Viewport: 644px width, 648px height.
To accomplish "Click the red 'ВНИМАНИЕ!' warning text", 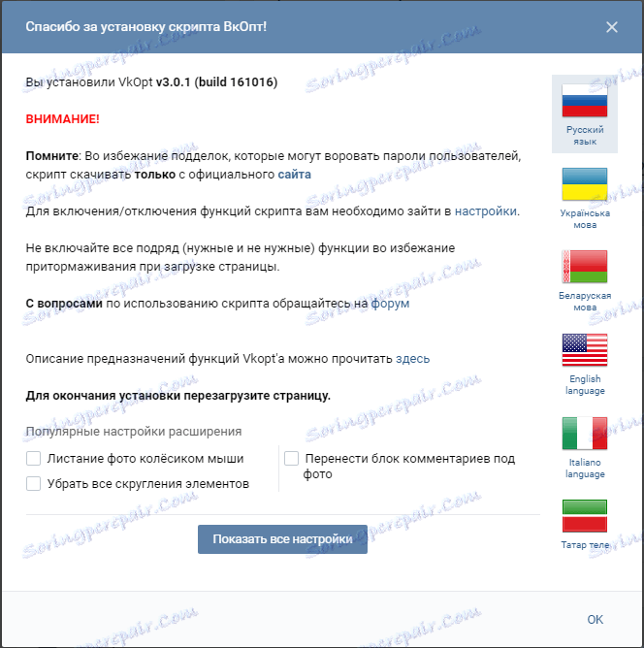I will click(62, 119).
